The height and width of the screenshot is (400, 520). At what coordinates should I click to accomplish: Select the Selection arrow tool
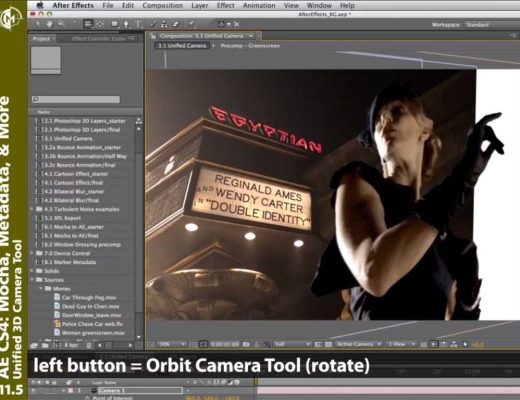pyautogui.click(x=38, y=24)
